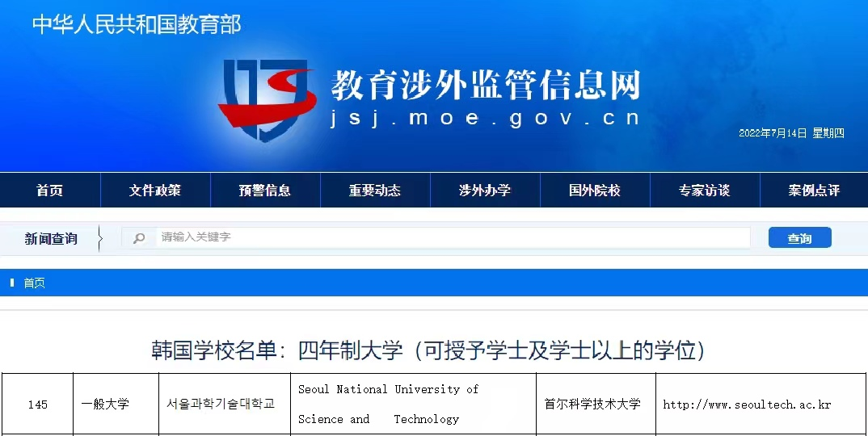The height and width of the screenshot is (436, 868).
Task: Click the jsj.moe.gov.cn address text
Action: coord(485,118)
